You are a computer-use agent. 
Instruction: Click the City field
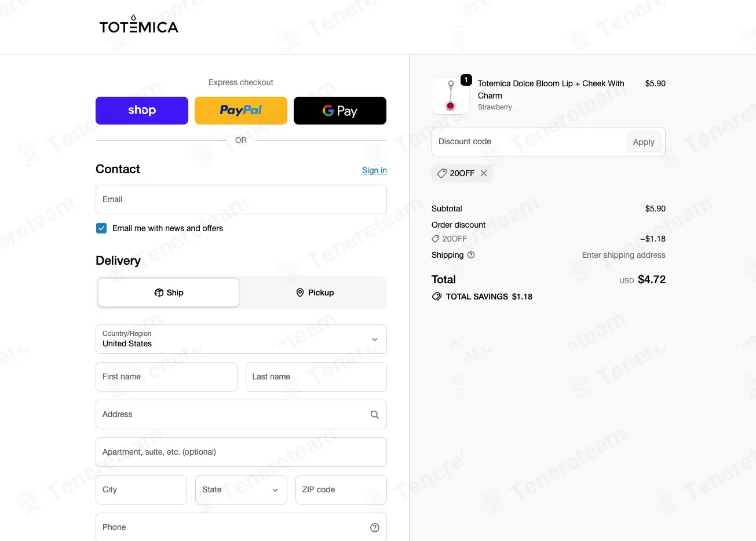click(141, 489)
